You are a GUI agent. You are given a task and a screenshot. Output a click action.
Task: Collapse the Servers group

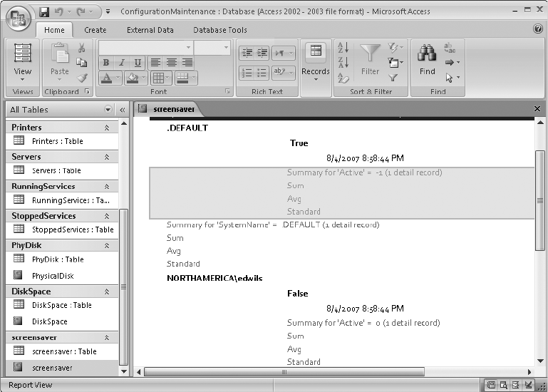coord(107,157)
